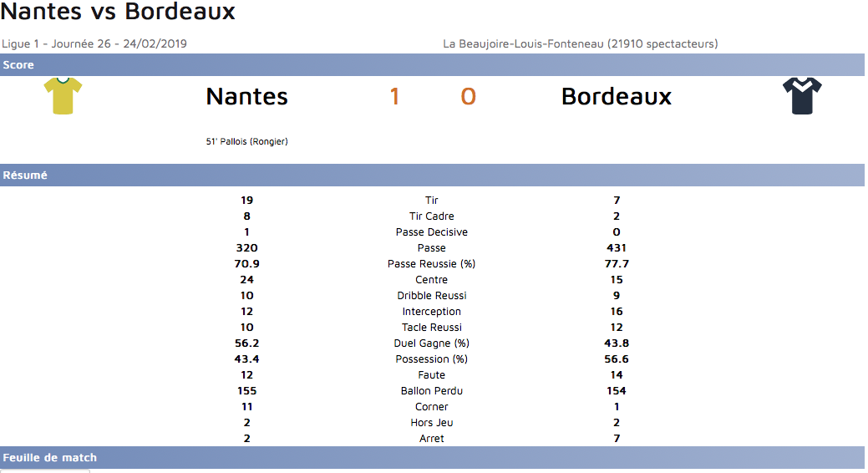Screen dimensions: 868x473
Task: Click Nantes' orange score of 1
Action: point(394,97)
